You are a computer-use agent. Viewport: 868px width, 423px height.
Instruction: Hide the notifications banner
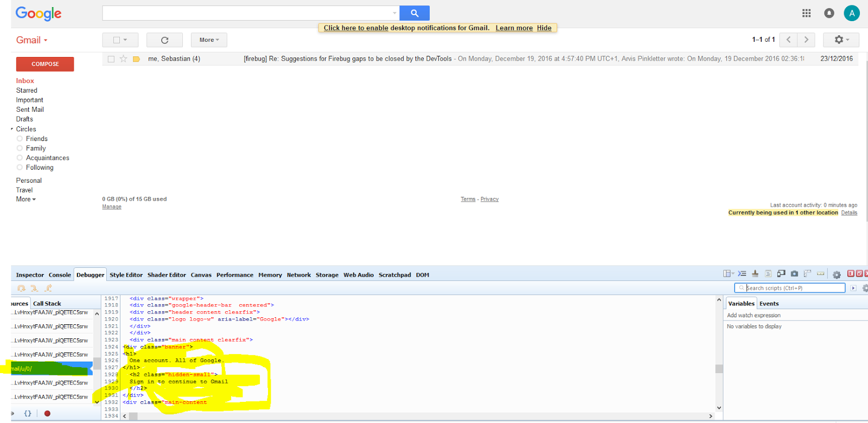tap(544, 28)
